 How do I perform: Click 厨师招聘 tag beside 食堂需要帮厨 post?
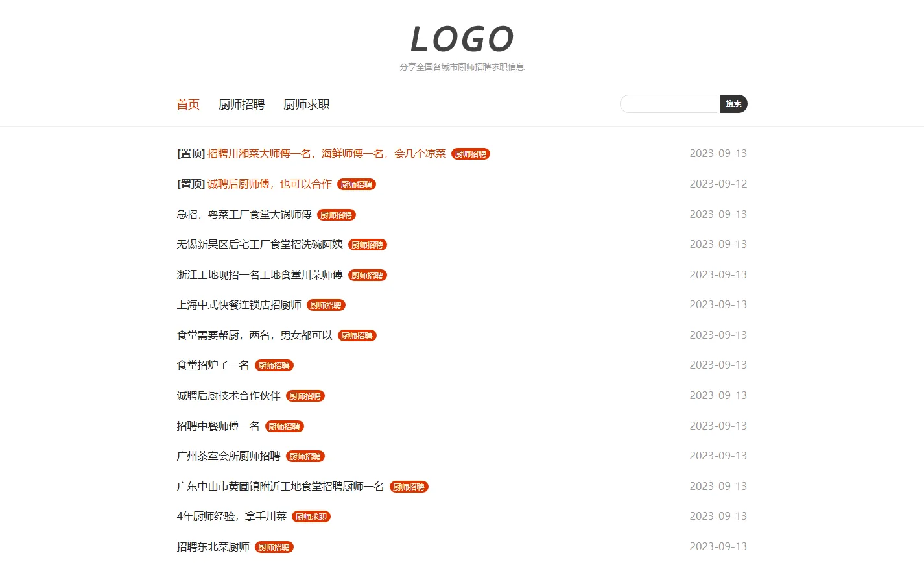[357, 336]
